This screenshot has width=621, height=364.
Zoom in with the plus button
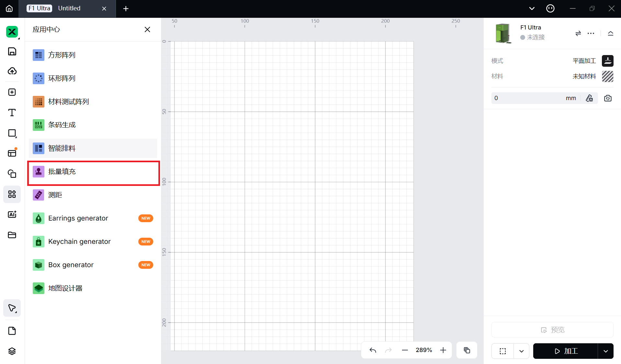click(443, 350)
